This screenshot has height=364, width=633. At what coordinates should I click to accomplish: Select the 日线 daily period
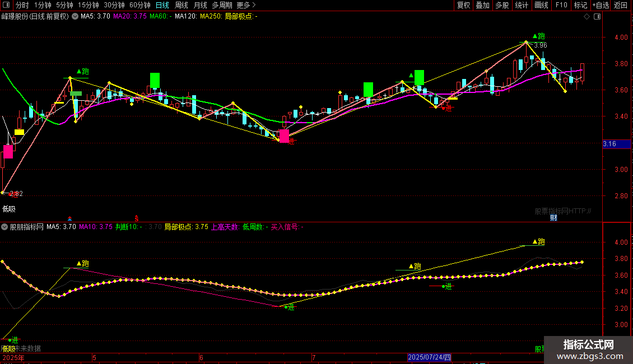click(162, 5)
